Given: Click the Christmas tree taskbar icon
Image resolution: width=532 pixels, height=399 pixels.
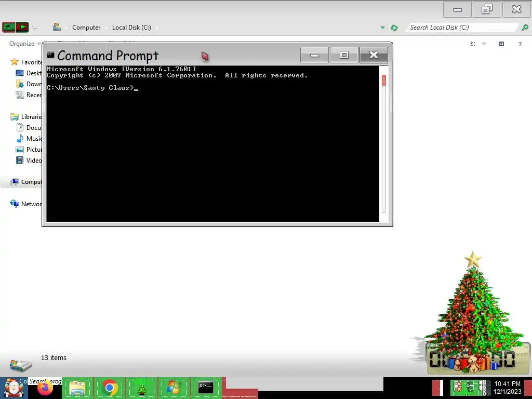Looking at the screenshot, I should point(141,388).
